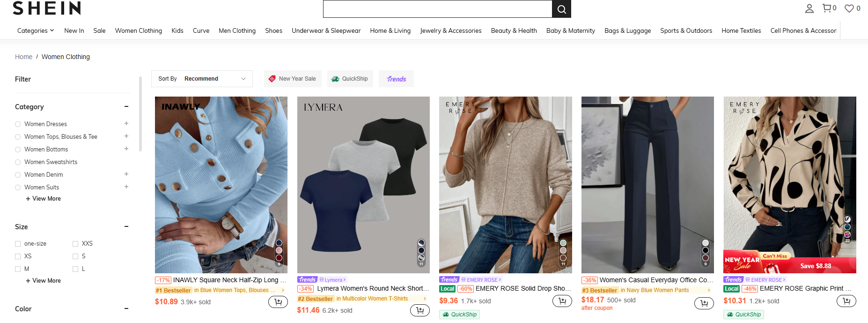Add INAWLY Square Neck top to cart
Viewport: 868px width, 323px height.
(x=278, y=302)
